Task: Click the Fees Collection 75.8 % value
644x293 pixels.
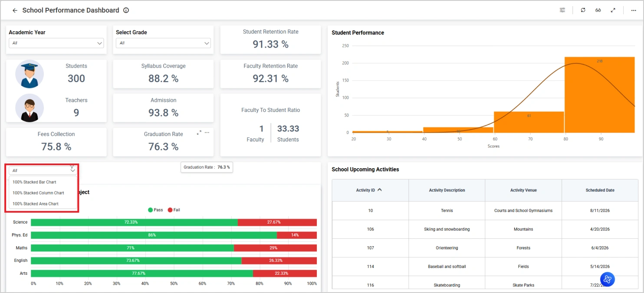Action: [x=56, y=146]
